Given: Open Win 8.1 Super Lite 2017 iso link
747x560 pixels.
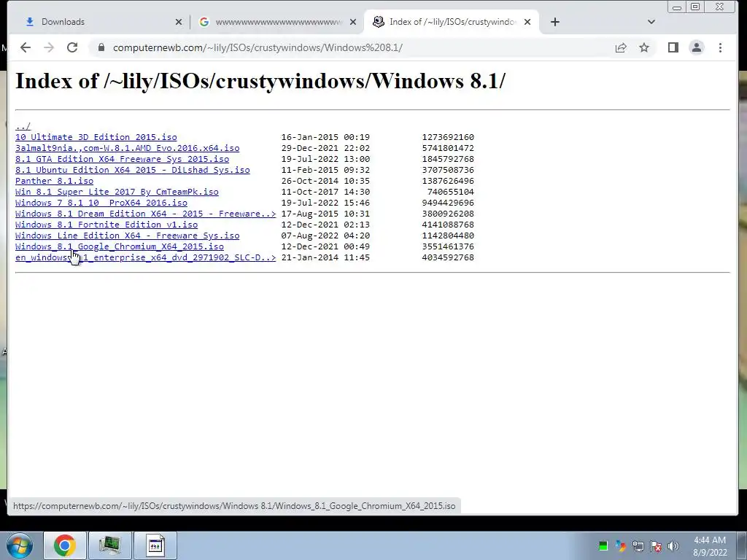Looking at the screenshot, I should (117, 192).
